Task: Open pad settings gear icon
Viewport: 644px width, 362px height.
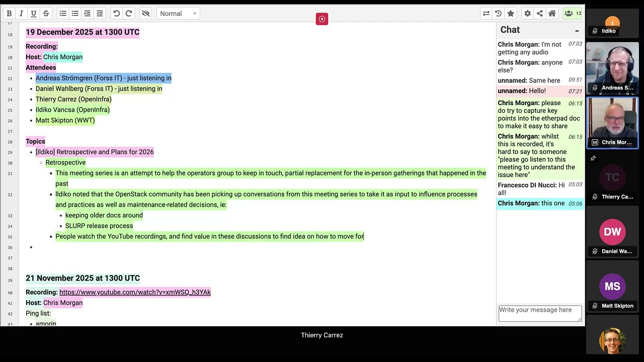Action: (x=527, y=14)
